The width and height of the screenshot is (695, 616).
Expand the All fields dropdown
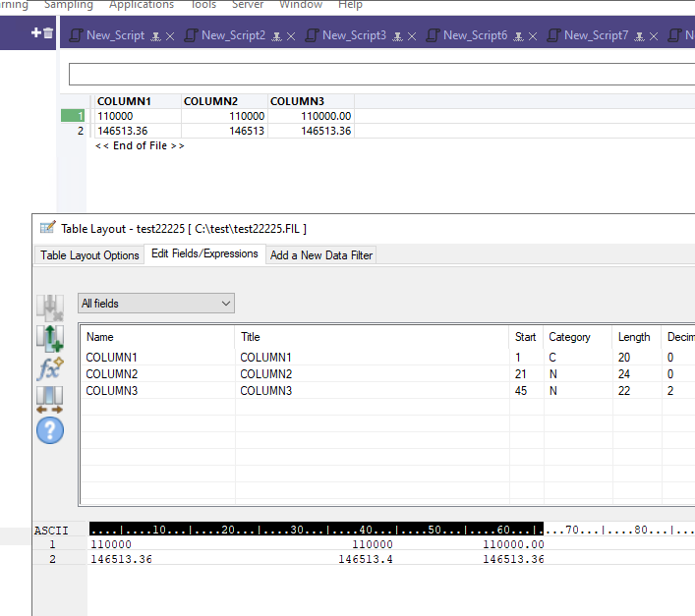point(156,304)
